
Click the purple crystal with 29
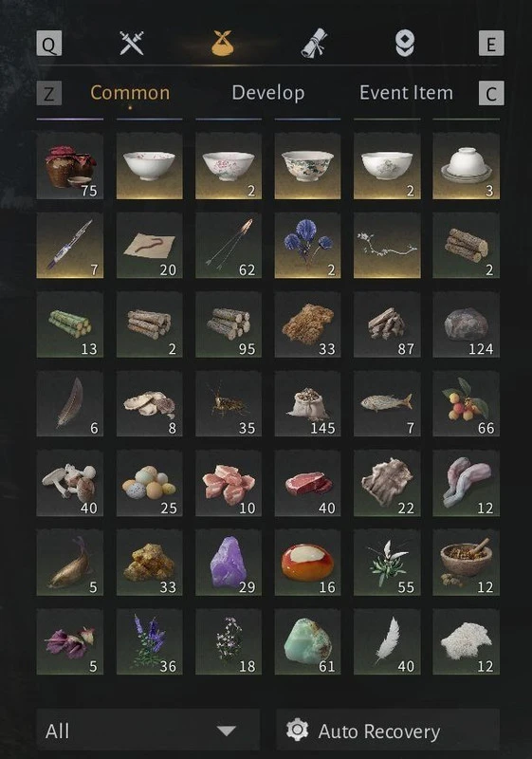coord(229,563)
